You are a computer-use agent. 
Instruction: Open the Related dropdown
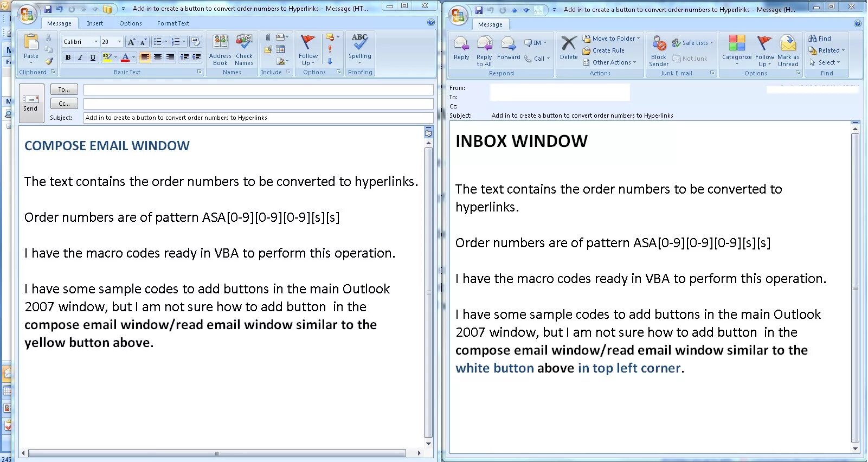[x=827, y=50]
